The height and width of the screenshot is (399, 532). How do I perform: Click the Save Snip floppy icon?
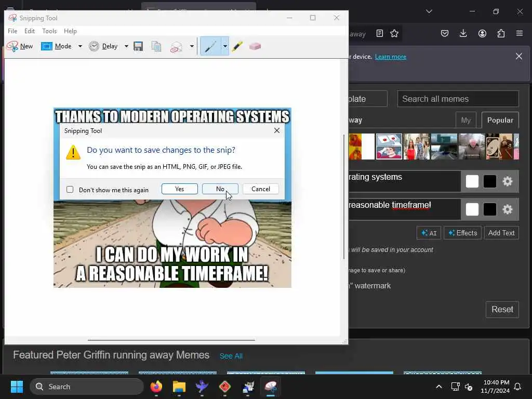(x=138, y=46)
